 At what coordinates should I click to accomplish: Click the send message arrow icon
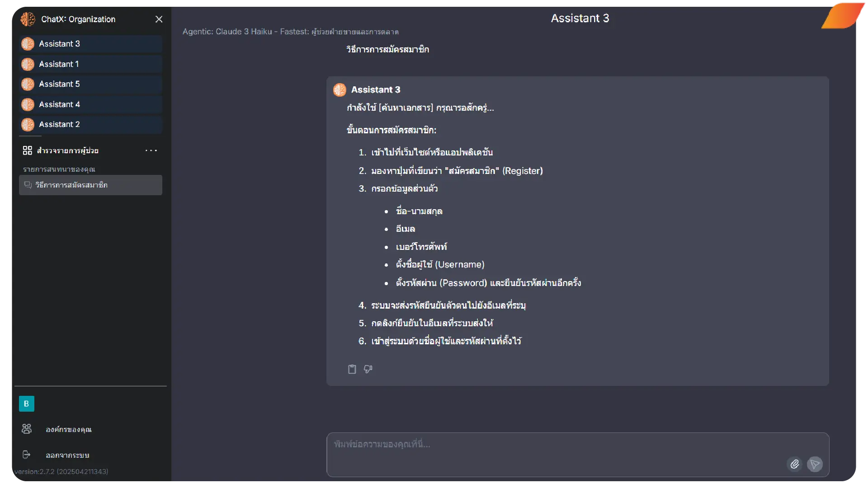pyautogui.click(x=815, y=464)
